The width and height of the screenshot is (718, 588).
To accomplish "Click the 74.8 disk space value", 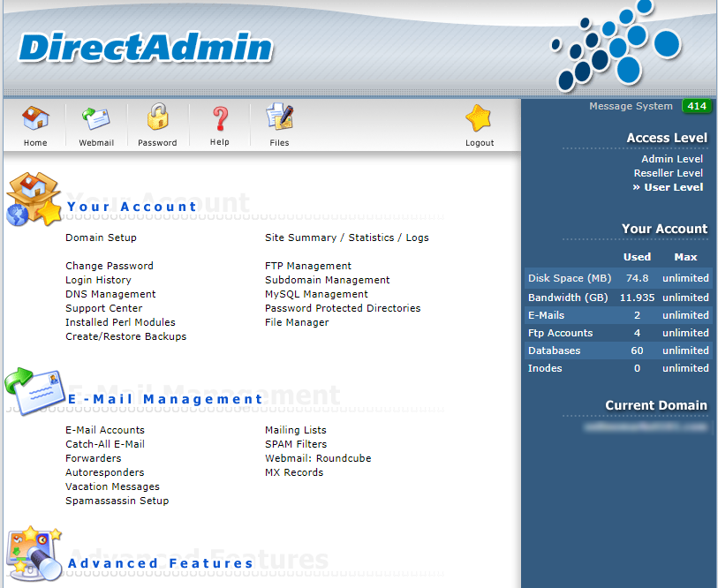I will (637, 278).
